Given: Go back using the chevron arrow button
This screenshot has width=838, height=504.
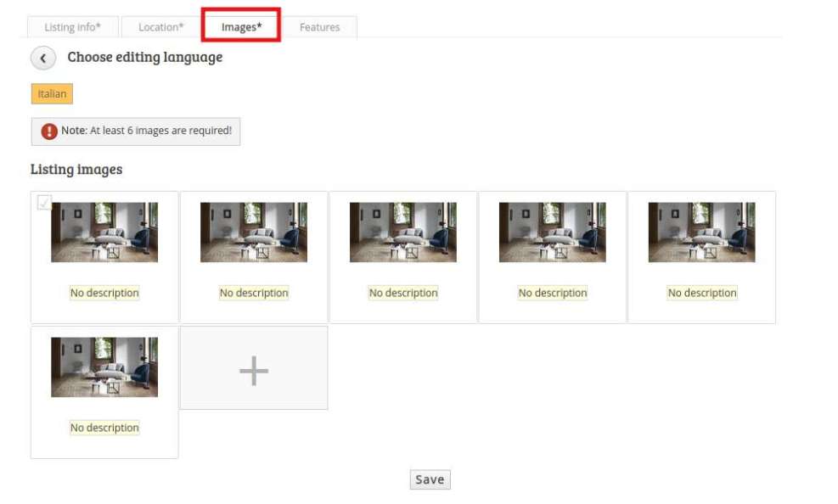Looking at the screenshot, I should (x=43, y=59).
